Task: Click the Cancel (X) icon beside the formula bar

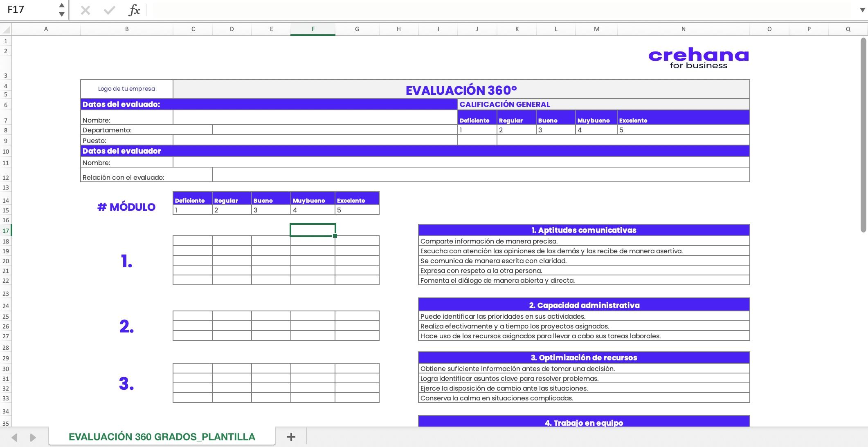Action: 85,10
